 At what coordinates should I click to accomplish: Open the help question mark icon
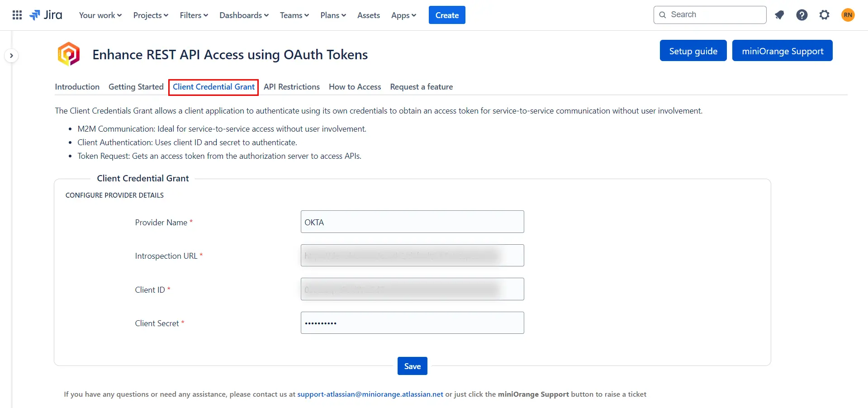[x=802, y=15]
